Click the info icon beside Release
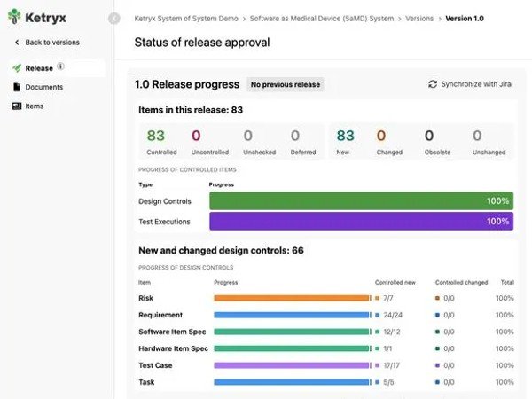The width and height of the screenshot is (532, 399). click(61, 66)
